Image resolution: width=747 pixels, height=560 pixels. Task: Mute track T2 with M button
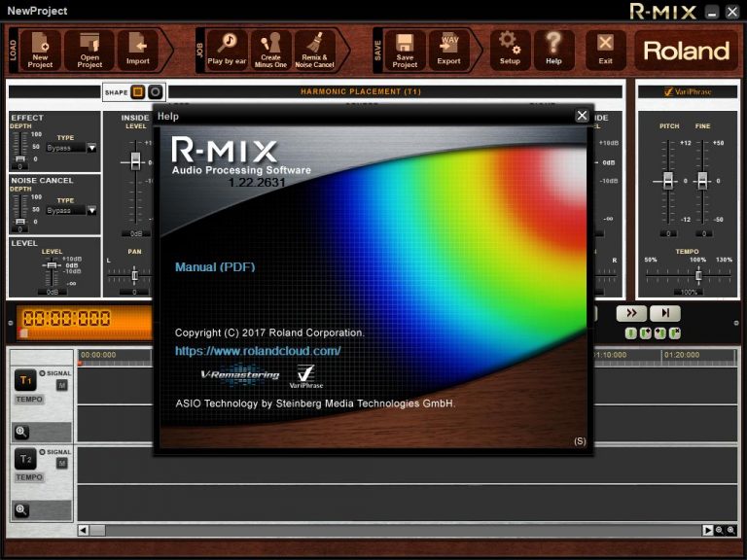62,463
